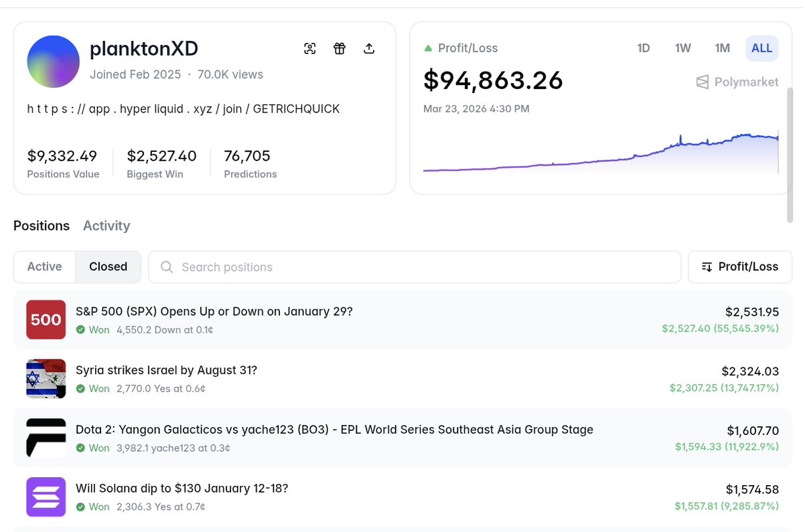Click the planktonXD username
This screenshot has width=803, height=532.
coord(144,49)
